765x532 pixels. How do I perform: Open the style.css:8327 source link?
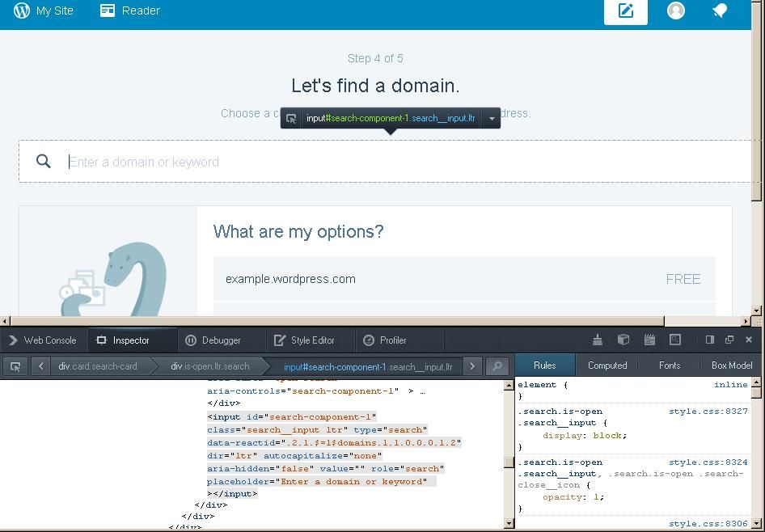pyautogui.click(x=708, y=412)
